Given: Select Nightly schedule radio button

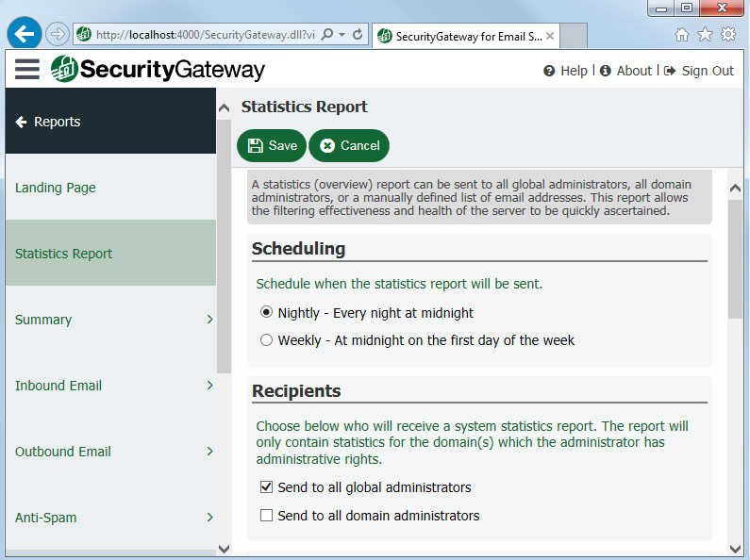Looking at the screenshot, I should coord(266,312).
